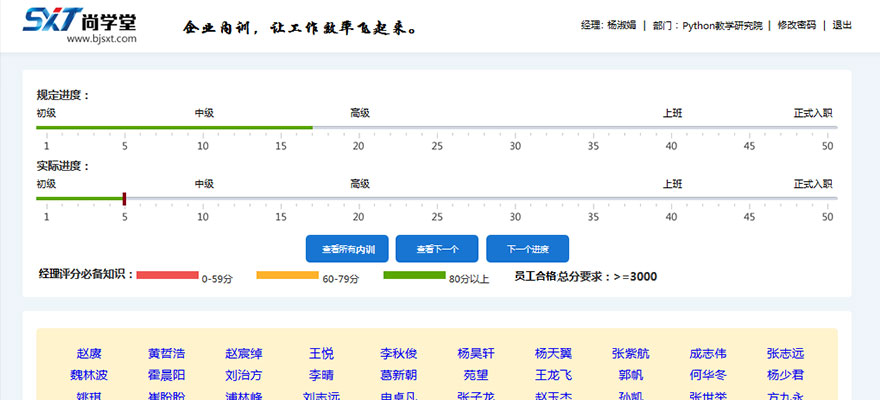880x400 pixels.
Task: Click the orange 60-79分 color swatch
Action: pos(287,275)
